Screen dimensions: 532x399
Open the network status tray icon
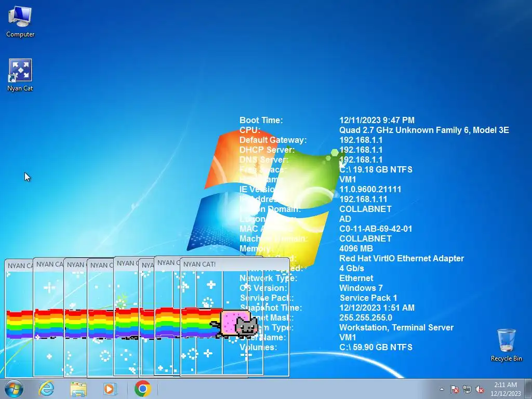[x=467, y=389]
